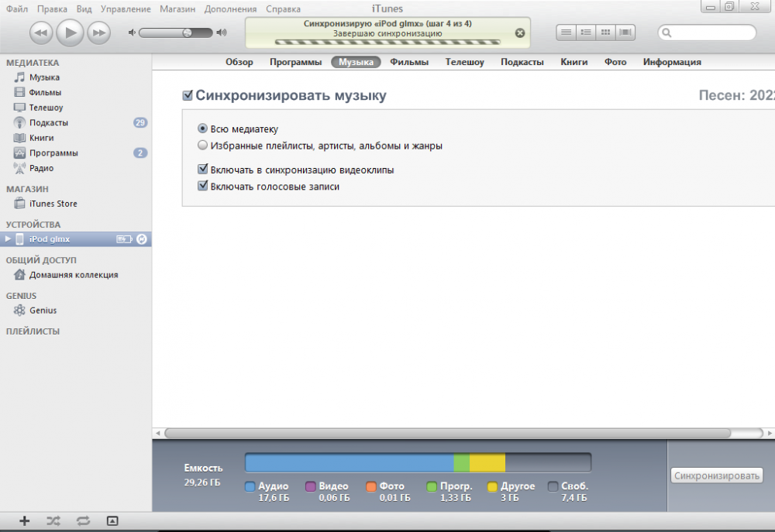This screenshot has height=532, width=775.
Task: Open the Файл menu
Action: point(17,9)
